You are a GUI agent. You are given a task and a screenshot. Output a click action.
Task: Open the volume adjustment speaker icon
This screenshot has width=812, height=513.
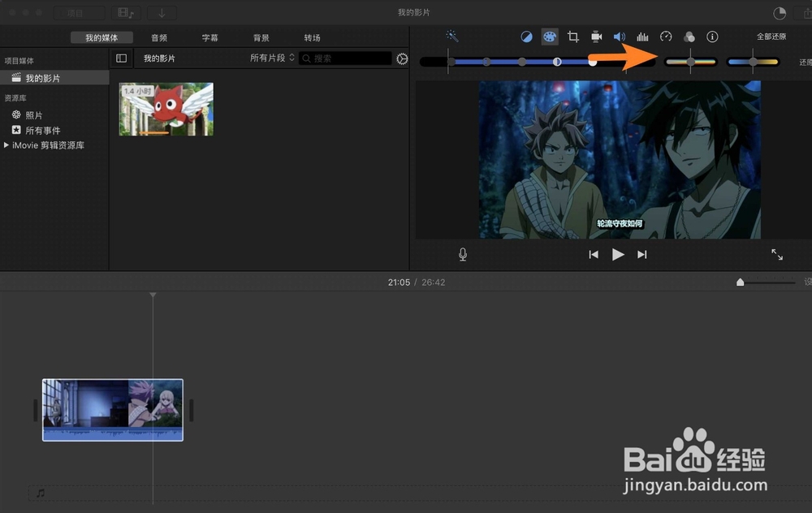point(620,37)
